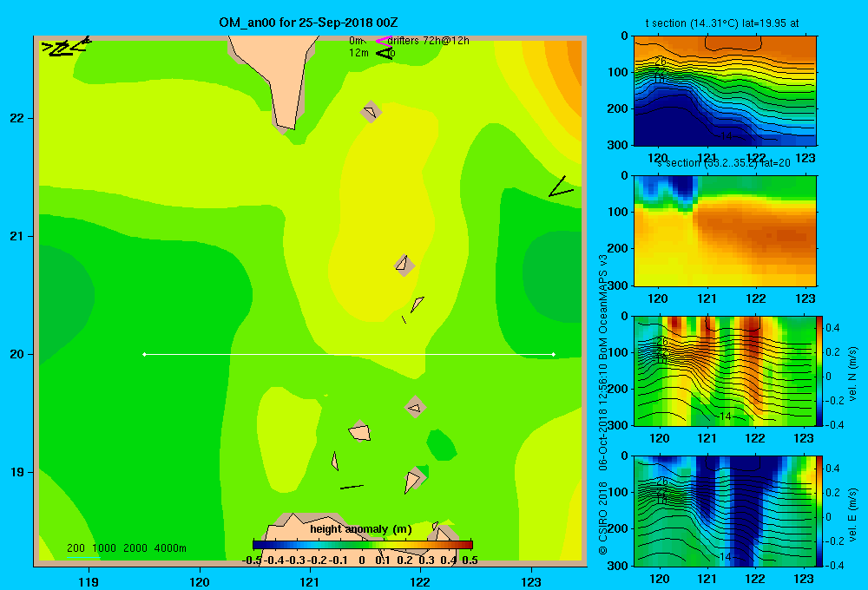The image size is (868, 590).
Task: Select the small island near 20.4N, 122E
Action: tap(418, 304)
